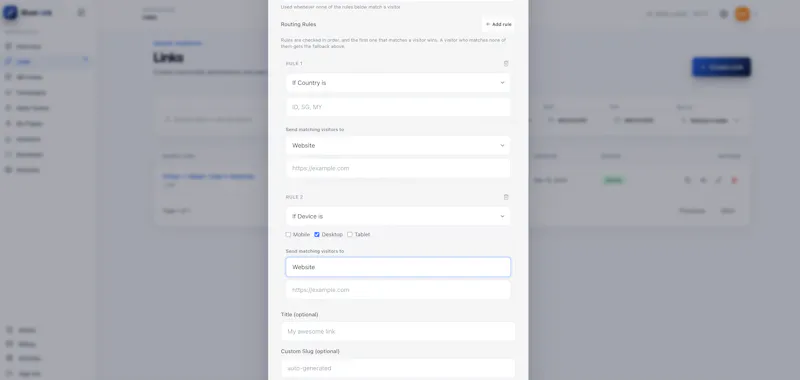Delete Rule 1 with its trash icon

(x=506, y=64)
